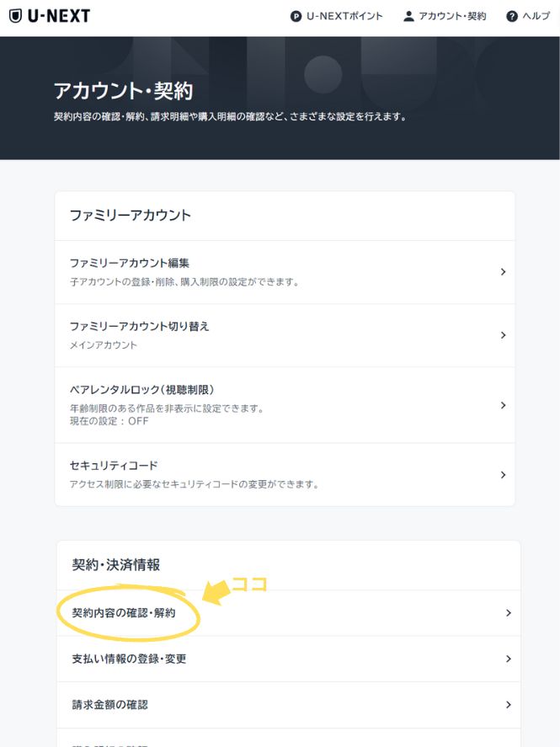Screen dimensions: 560x747
Task: Open 支払い情報の登録・変更
Action: click(289, 659)
